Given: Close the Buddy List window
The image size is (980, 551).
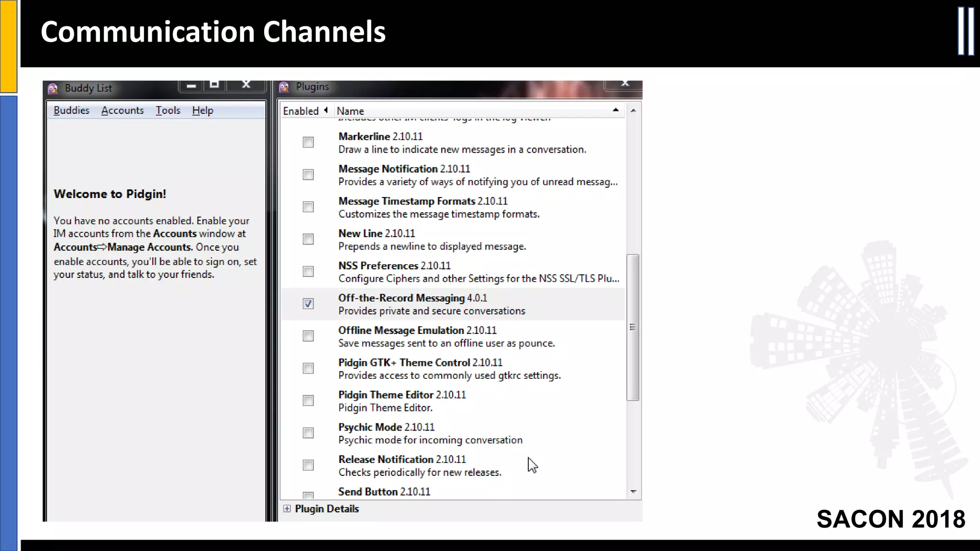Looking at the screenshot, I should pos(246,85).
